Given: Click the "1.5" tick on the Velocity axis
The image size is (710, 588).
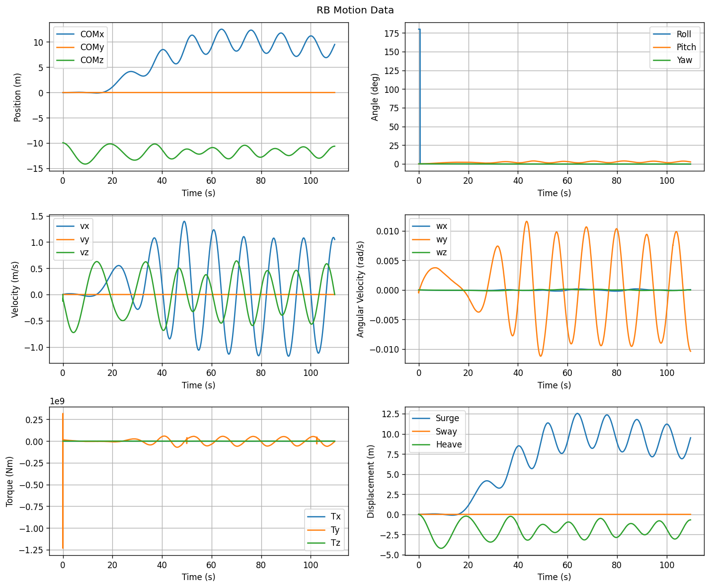Looking at the screenshot, I should click(39, 217).
